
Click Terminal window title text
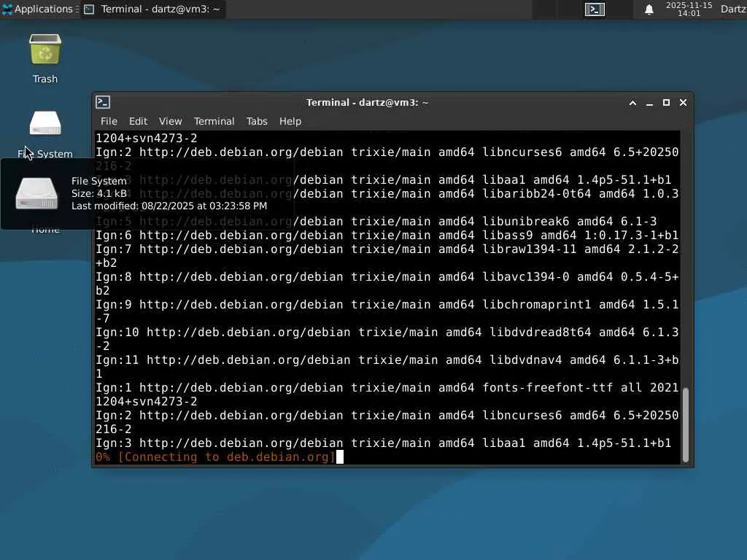tap(368, 103)
